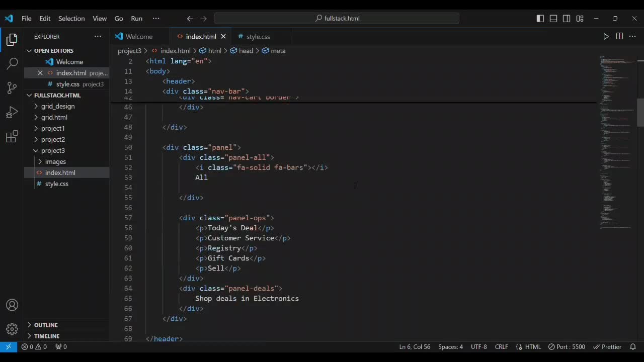Split the editor to the right
644x362 pixels.
tap(619, 36)
